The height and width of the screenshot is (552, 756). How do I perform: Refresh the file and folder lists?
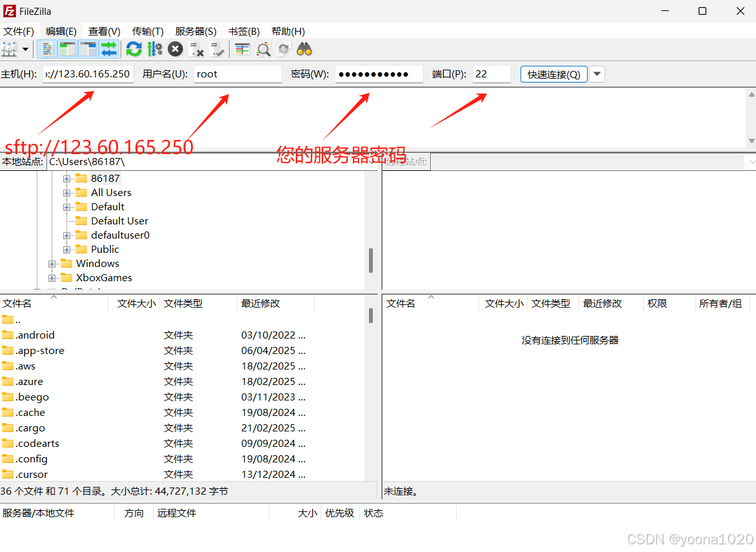(134, 49)
